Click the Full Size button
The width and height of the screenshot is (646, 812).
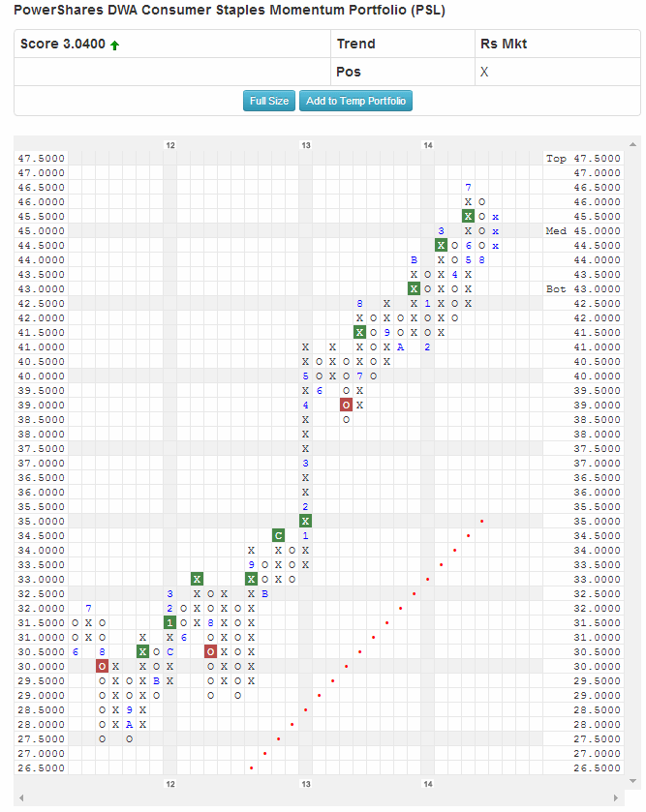(269, 101)
